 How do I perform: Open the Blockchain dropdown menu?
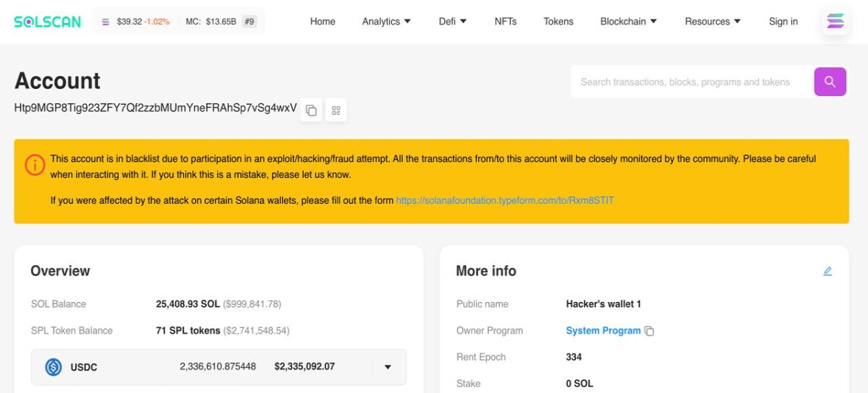click(629, 22)
